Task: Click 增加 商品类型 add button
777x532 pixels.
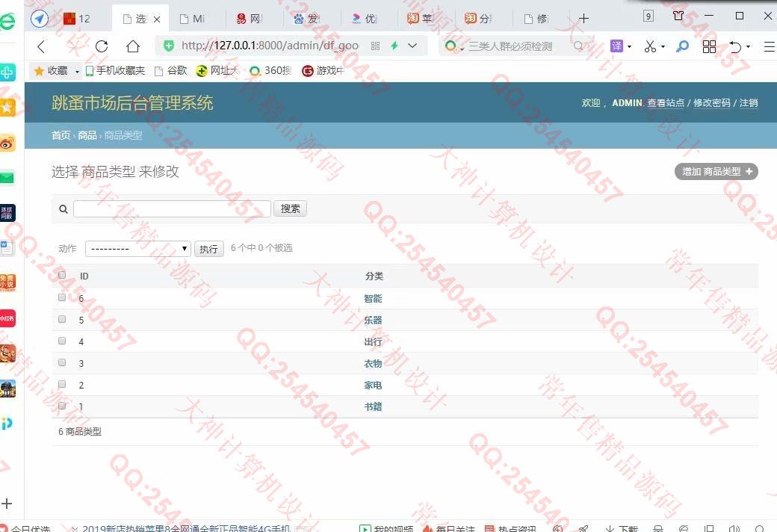Action: point(716,172)
